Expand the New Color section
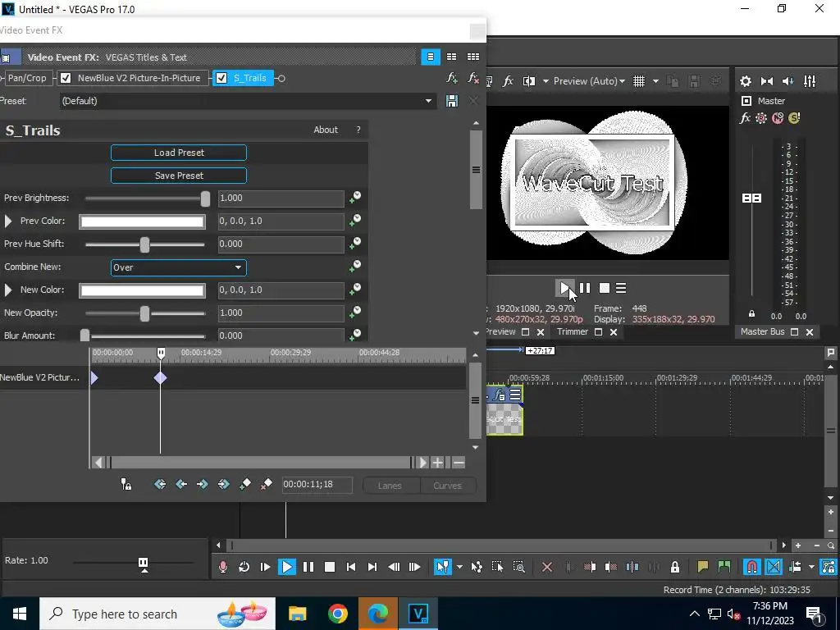Image resolution: width=840 pixels, height=630 pixels. click(8, 290)
